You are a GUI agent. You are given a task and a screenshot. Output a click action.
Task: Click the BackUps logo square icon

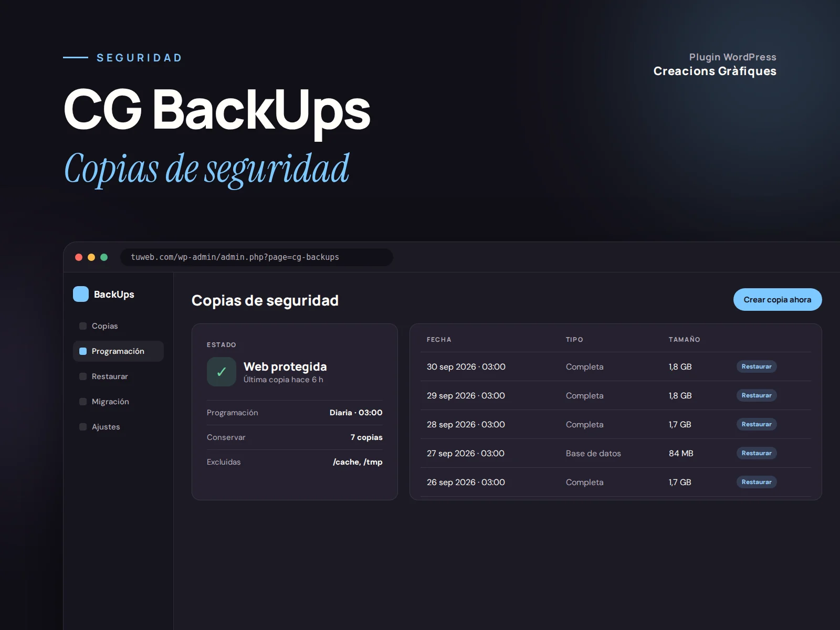click(x=81, y=294)
